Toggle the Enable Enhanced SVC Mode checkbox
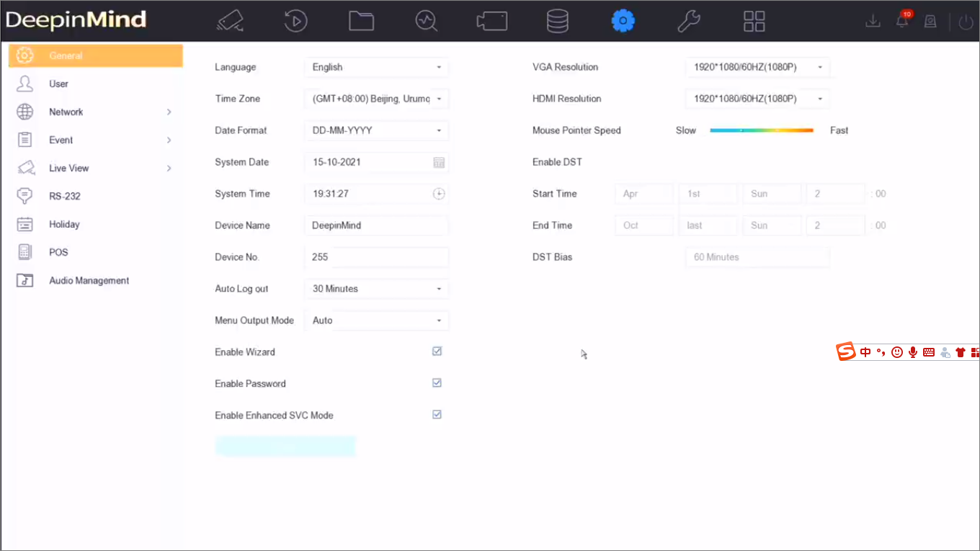 [x=437, y=415]
